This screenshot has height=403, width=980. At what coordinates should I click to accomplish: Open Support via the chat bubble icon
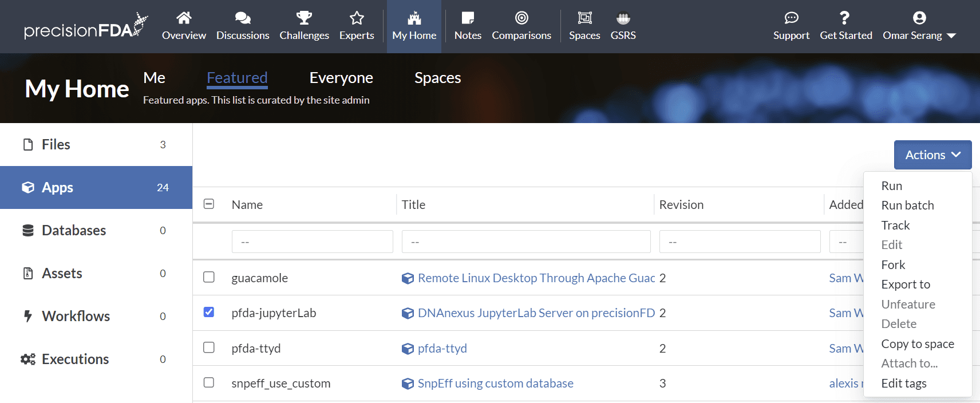(x=791, y=18)
